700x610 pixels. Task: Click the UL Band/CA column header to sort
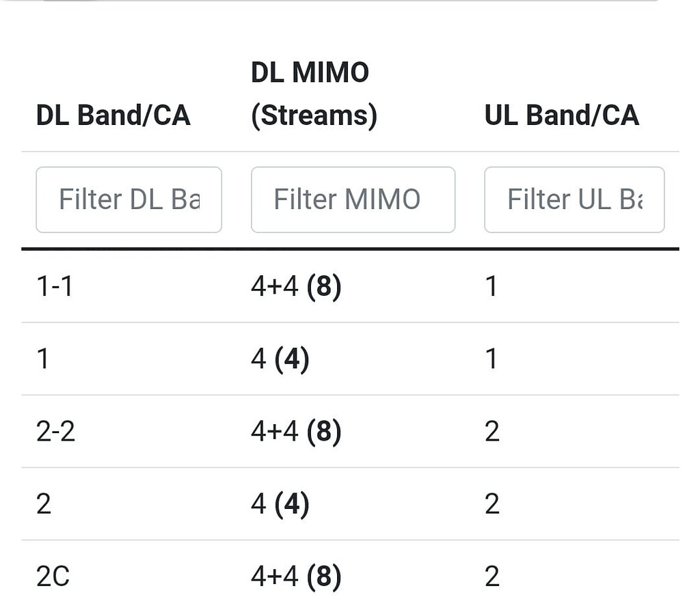tap(562, 115)
